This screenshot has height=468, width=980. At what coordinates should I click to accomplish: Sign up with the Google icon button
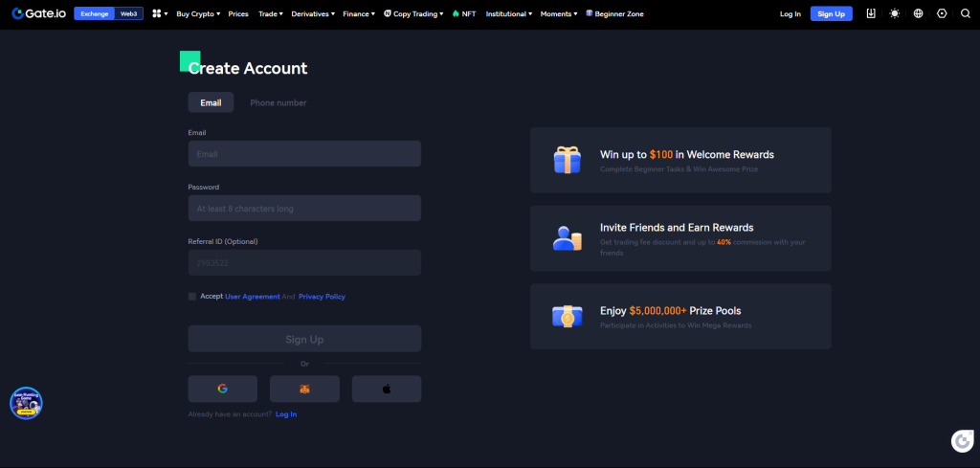222,389
